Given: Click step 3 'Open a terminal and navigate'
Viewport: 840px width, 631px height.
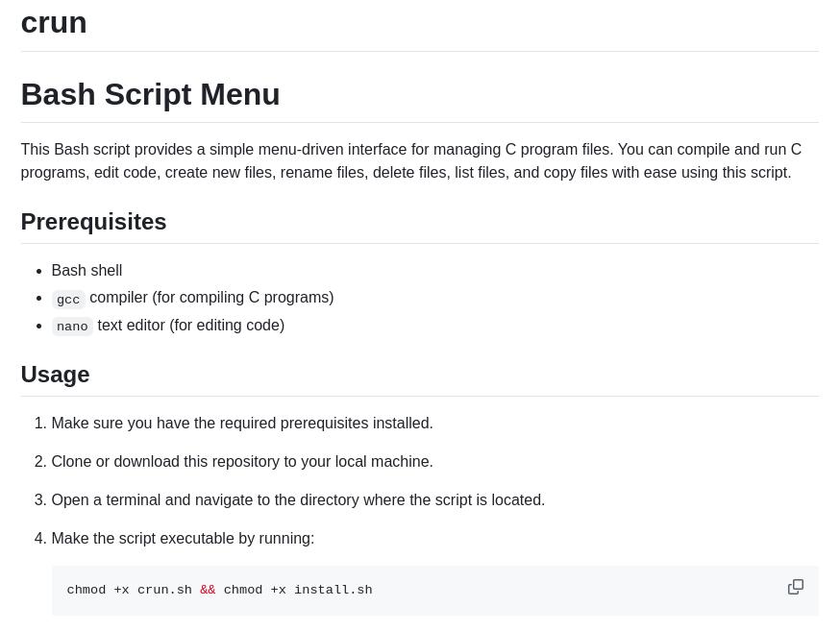Looking at the screenshot, I should (298, 500).
